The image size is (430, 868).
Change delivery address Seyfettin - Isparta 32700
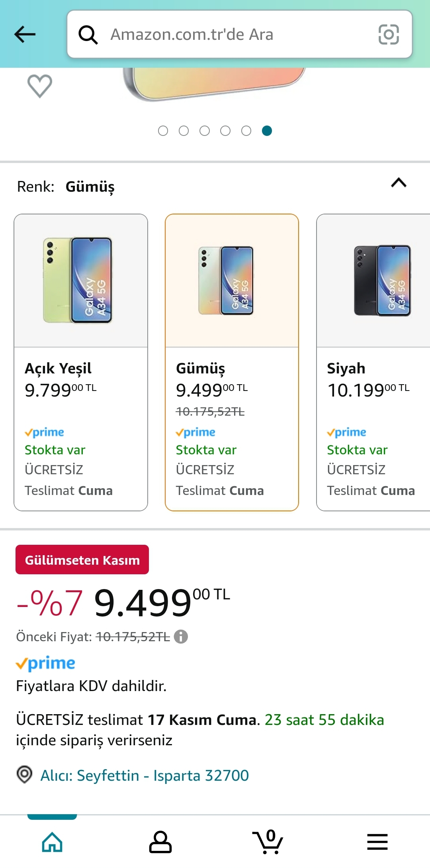click(x=145, y=775)
